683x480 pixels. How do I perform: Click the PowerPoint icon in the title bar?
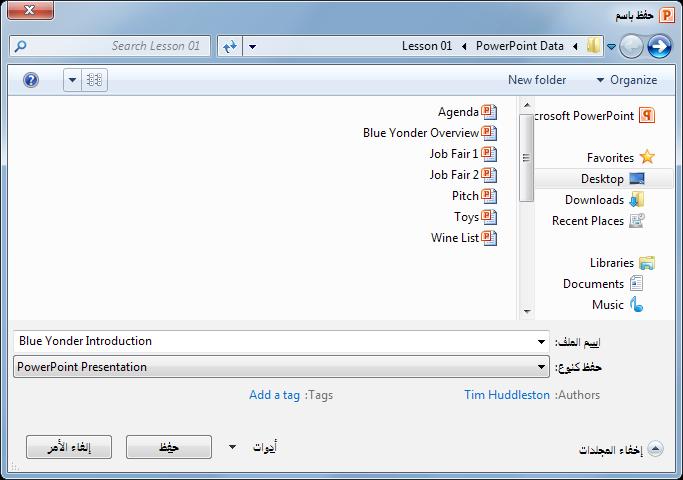(x=666, y=16)
